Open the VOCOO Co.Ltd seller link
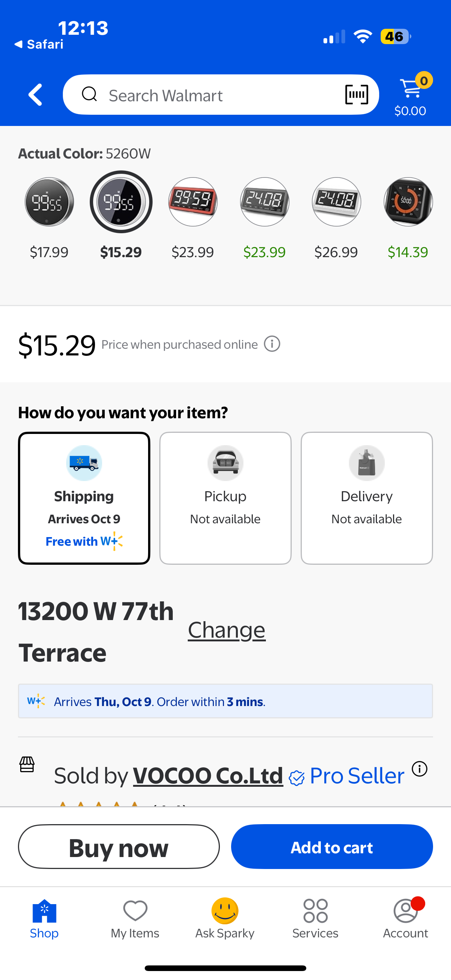Viewport: 451px width, 980px height. [x=208, y=776]
